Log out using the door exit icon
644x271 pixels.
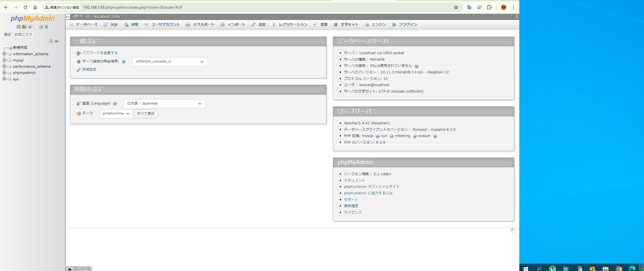point(24,27)
